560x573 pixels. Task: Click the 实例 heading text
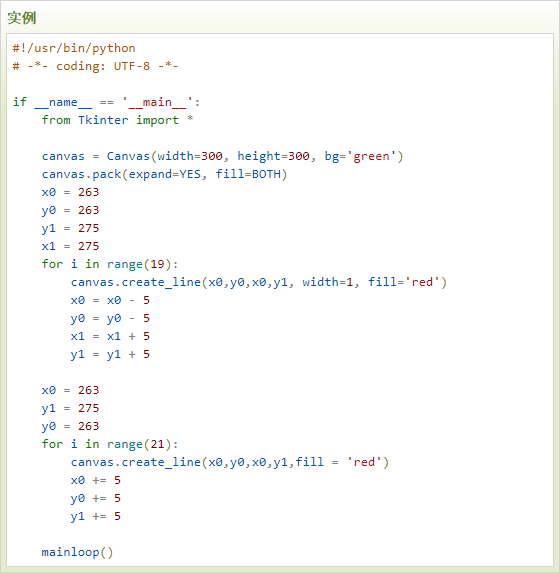click(22, 18)
